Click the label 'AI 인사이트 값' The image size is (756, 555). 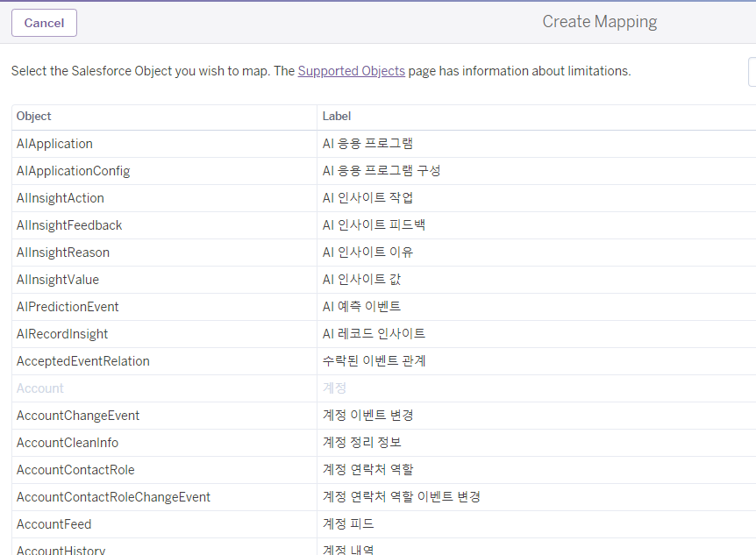[361, 280]
